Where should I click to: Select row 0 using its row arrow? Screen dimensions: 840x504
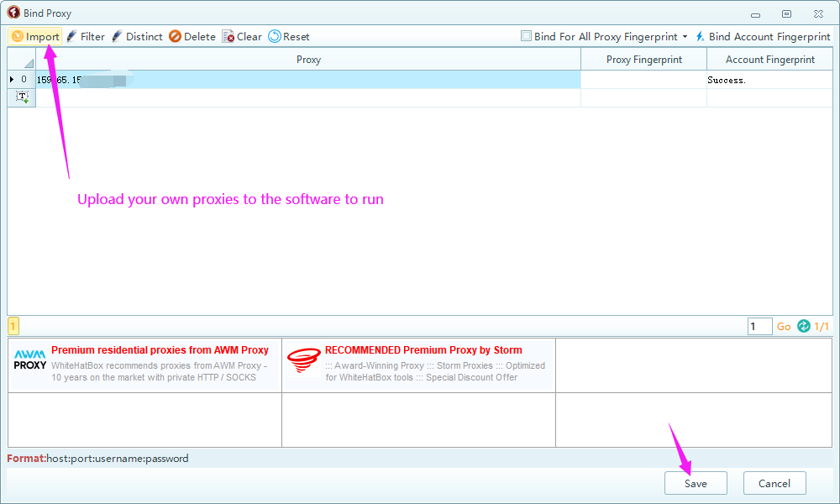(12, 80)
